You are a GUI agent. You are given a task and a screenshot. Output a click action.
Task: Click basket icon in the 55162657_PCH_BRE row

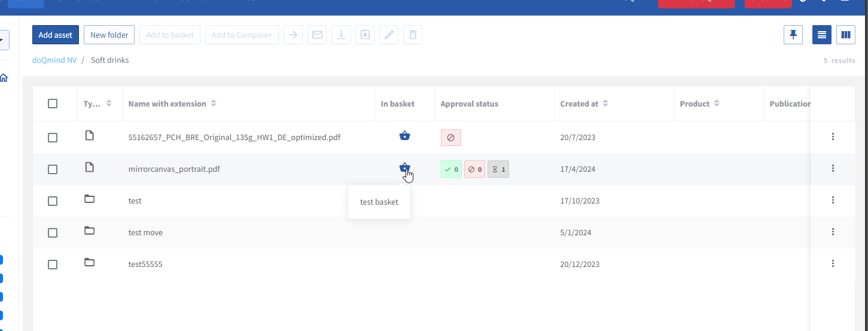click(x=404, y=136)
